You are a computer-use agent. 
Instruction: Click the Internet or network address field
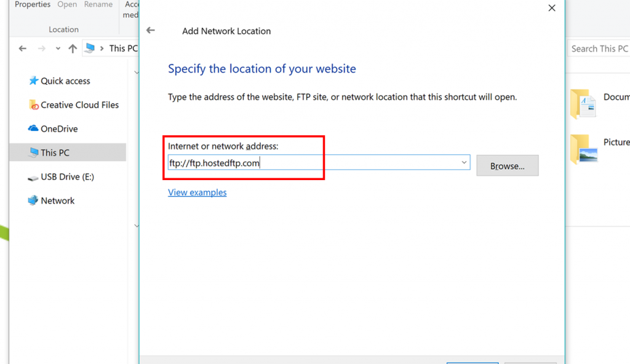pyautogui.click(x=319, y=162)
